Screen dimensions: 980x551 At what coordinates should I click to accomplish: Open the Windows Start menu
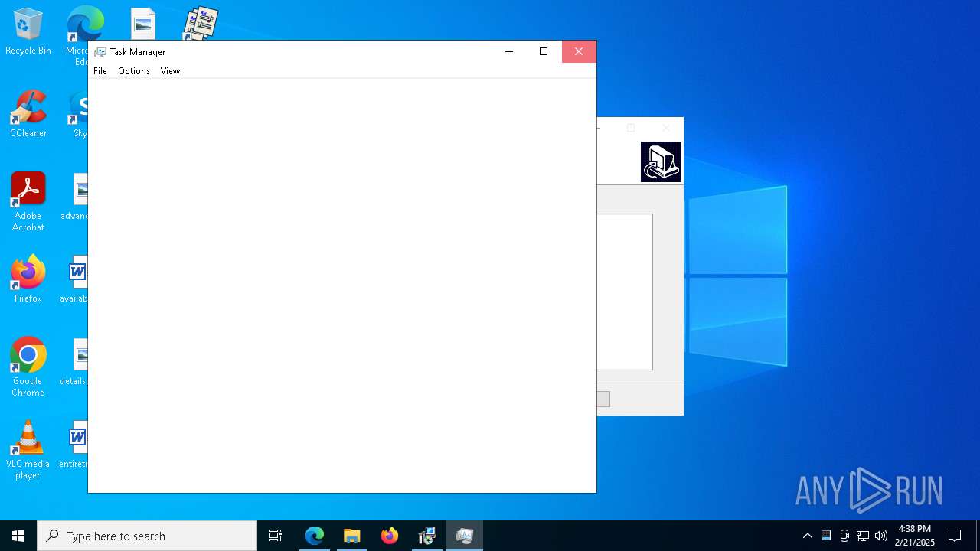click(18, 536)
